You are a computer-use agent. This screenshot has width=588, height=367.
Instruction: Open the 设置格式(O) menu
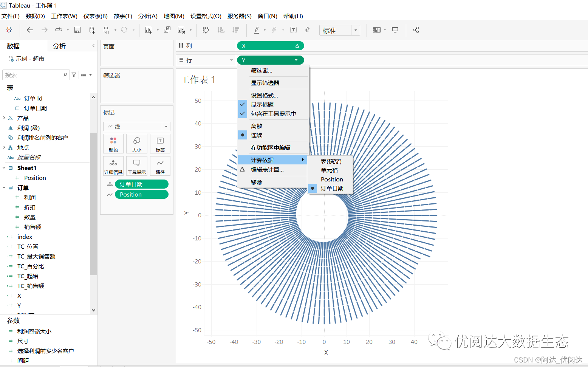click(206, 16)
